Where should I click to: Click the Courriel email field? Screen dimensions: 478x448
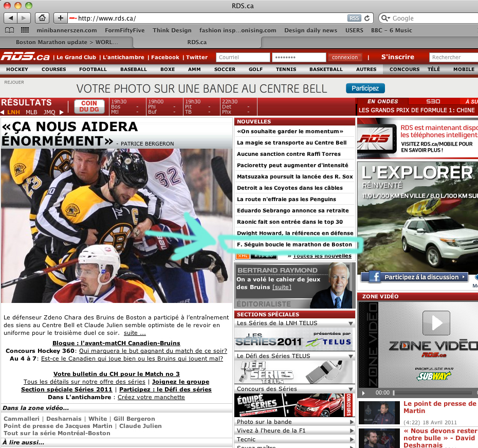(x=243, y=57)
